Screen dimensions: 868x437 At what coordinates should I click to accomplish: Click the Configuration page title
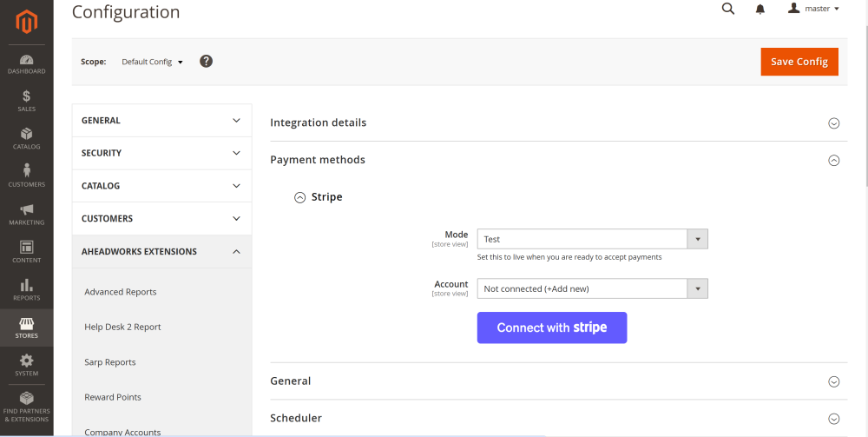coord(126,11)
